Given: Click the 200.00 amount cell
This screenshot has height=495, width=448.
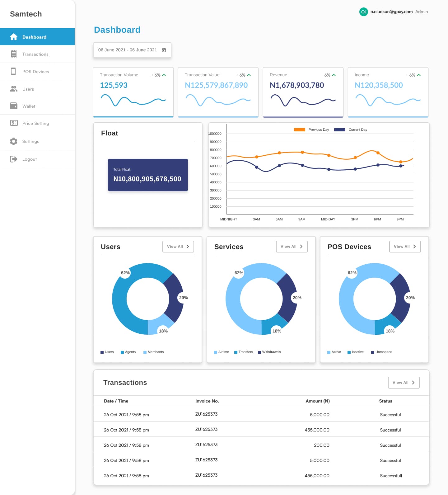Looking at the screenshot, I should click(x=322, y=445).
